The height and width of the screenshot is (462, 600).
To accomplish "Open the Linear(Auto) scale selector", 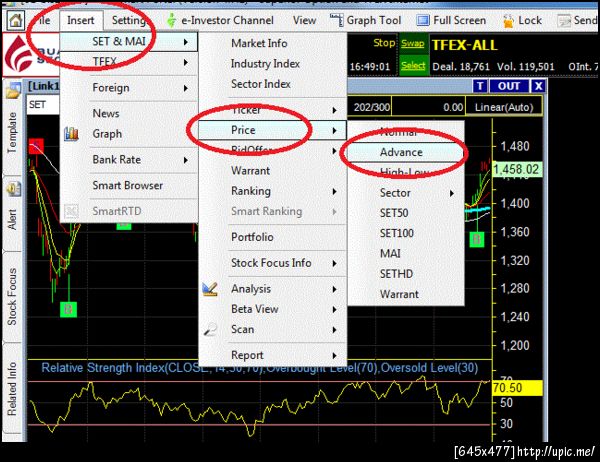I will [504, 107].
